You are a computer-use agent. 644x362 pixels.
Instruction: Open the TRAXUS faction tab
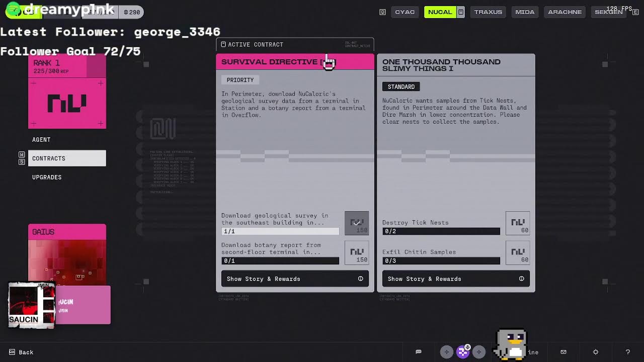[488, 12]
